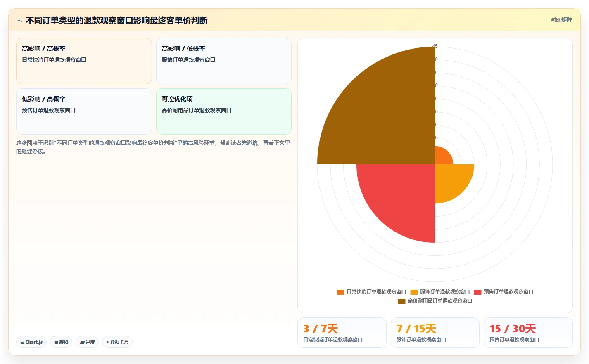Click the Chart.js tag chip

coord(31,342)
